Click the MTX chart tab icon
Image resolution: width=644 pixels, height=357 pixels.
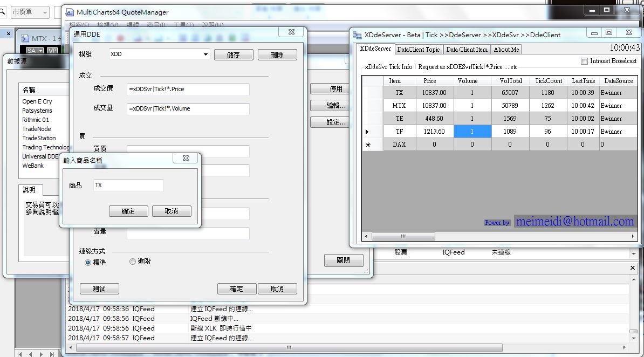tap(25, 39)
